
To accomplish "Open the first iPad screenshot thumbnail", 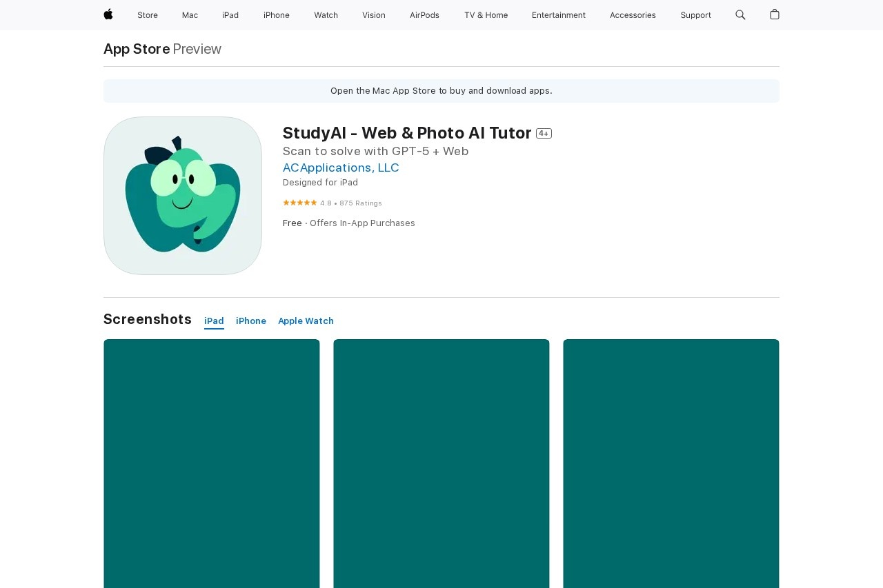I will (212, 463).
